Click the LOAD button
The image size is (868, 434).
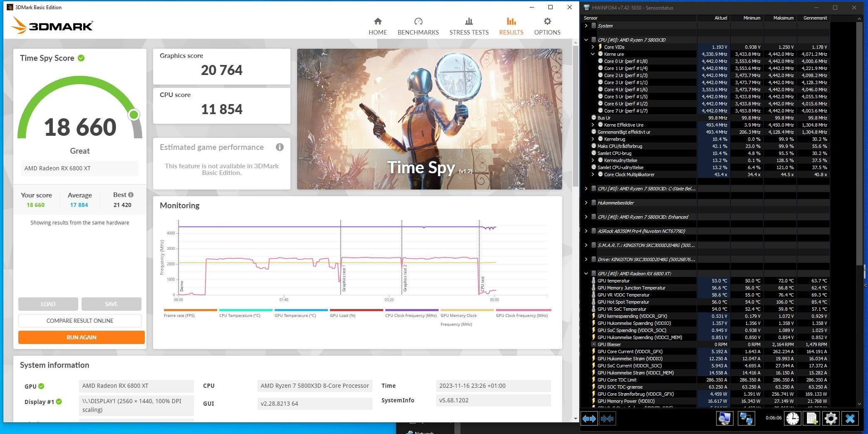click(48, 304)
